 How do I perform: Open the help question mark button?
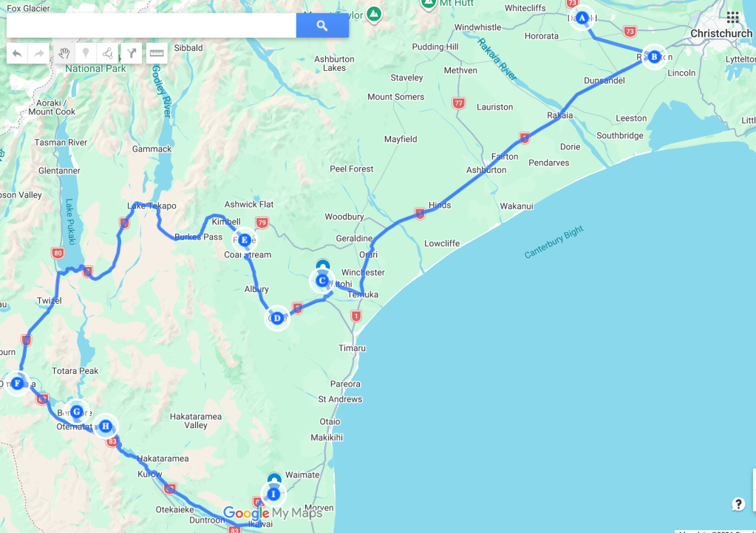tap(738, 504)
